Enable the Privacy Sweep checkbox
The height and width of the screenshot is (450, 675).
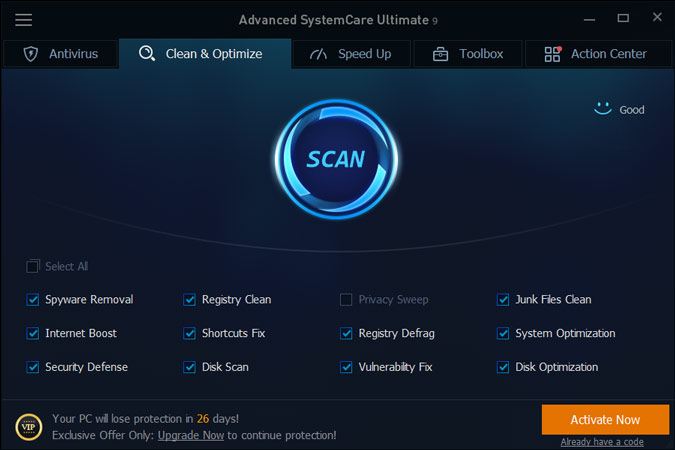point(346,299)
